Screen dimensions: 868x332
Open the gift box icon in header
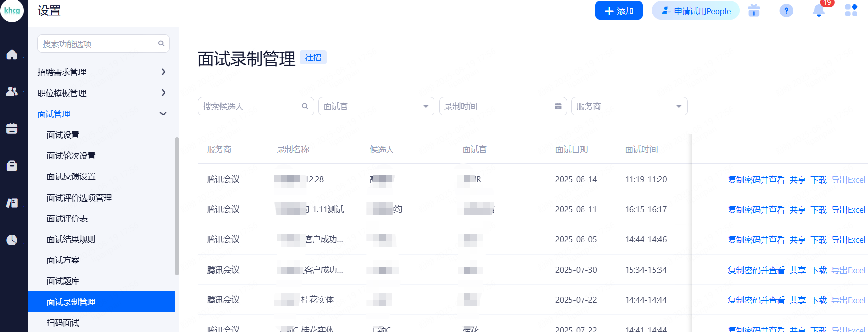754,11
